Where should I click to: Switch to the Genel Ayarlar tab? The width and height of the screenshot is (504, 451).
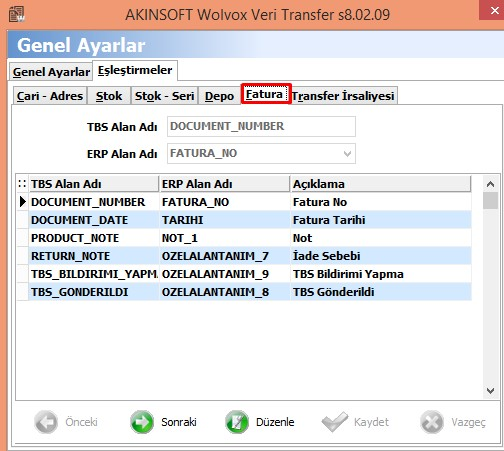click(51, 72)
